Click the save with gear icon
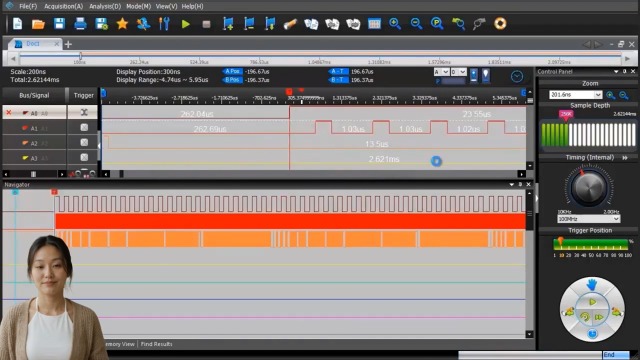640x360 pixels. click(x=101, y=24)
